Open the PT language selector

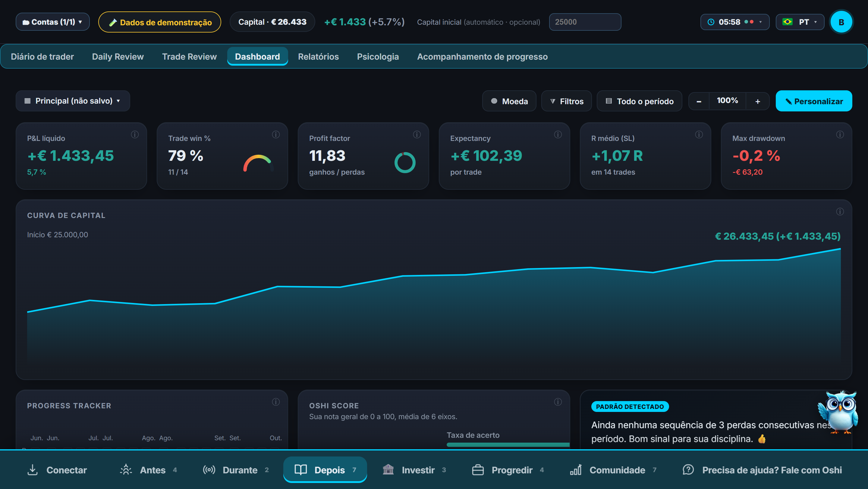(800, 22)
